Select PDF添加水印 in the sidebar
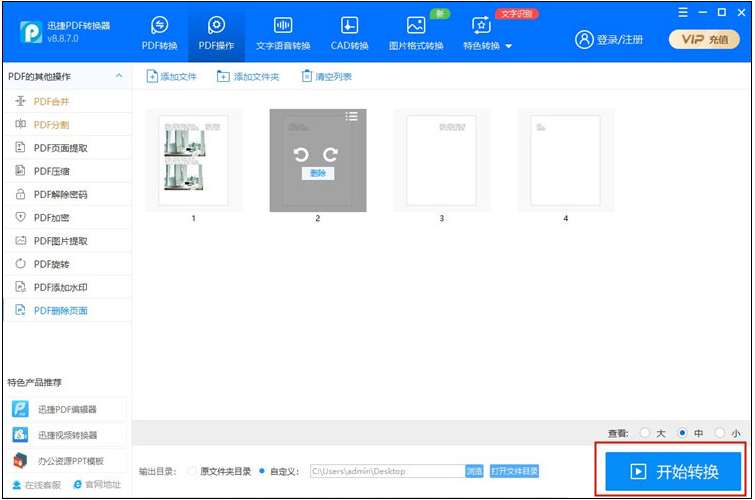This screenshot has width=755, height=500. [60, 287]
